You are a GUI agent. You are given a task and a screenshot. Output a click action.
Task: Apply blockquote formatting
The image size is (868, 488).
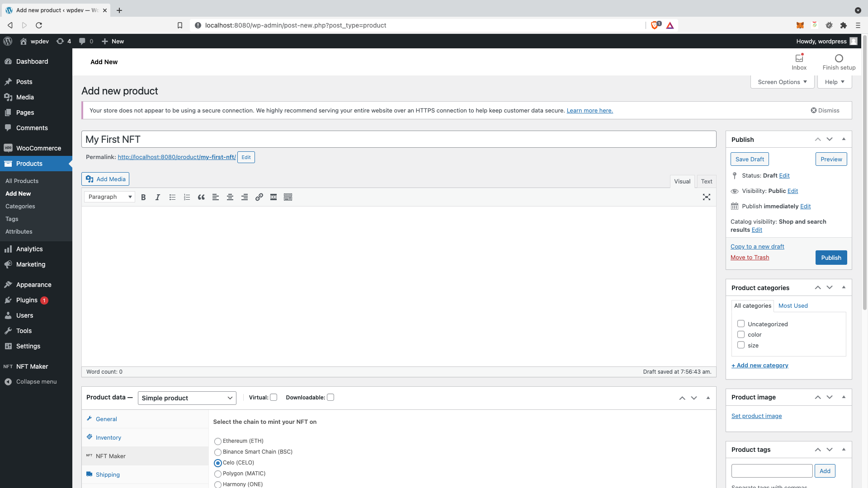(201, 197)
